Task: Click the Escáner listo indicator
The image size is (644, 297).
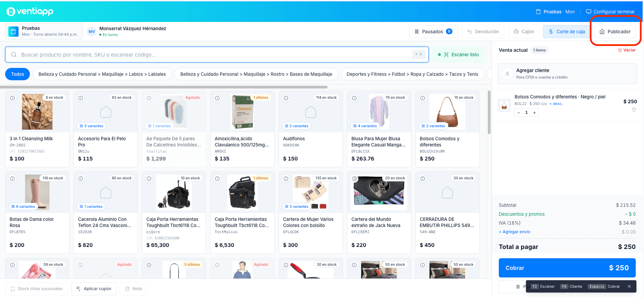Action: [458, 55]
